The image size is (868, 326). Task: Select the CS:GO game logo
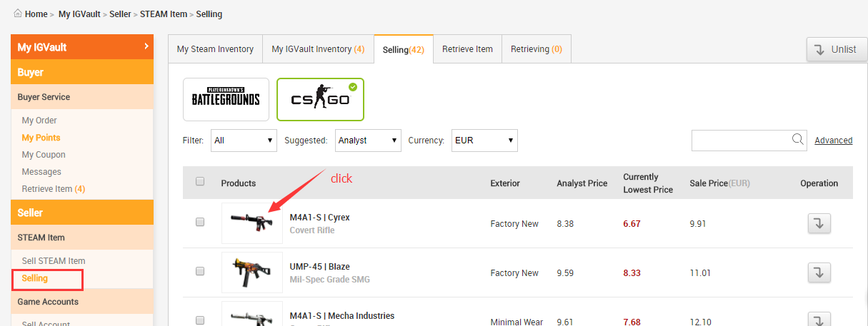(x=320, y=99)
